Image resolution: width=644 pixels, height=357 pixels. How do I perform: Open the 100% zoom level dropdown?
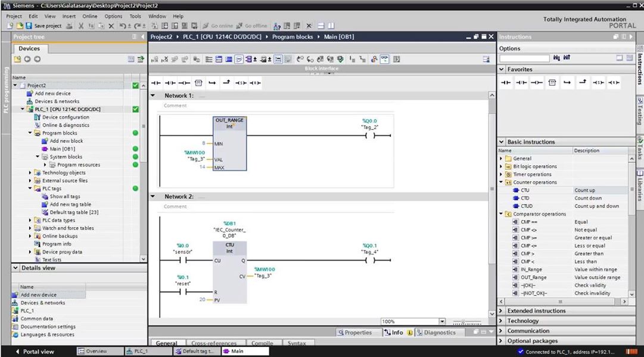pyautogui.click(x=442, y=321)
